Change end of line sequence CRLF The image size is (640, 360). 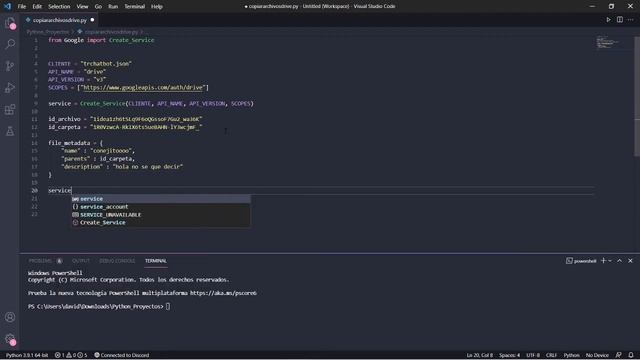coord(551,355)
